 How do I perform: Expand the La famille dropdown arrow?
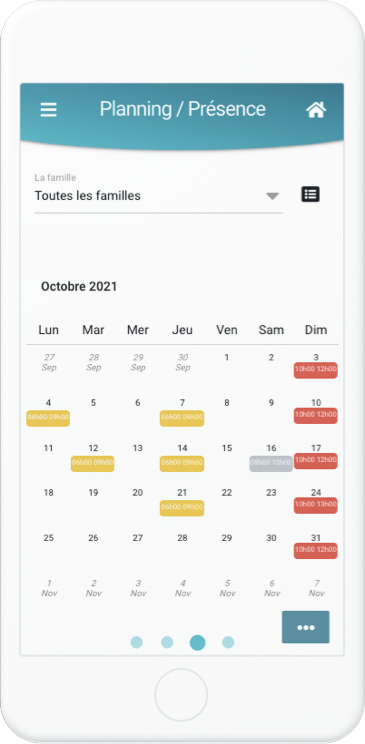pyautogui.click(x=272, y=196)
